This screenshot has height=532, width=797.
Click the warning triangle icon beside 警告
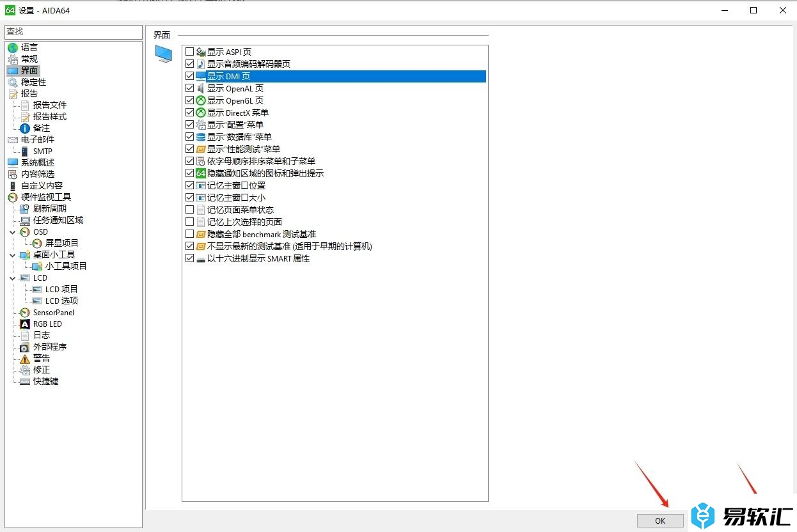(x=25, y=358)
